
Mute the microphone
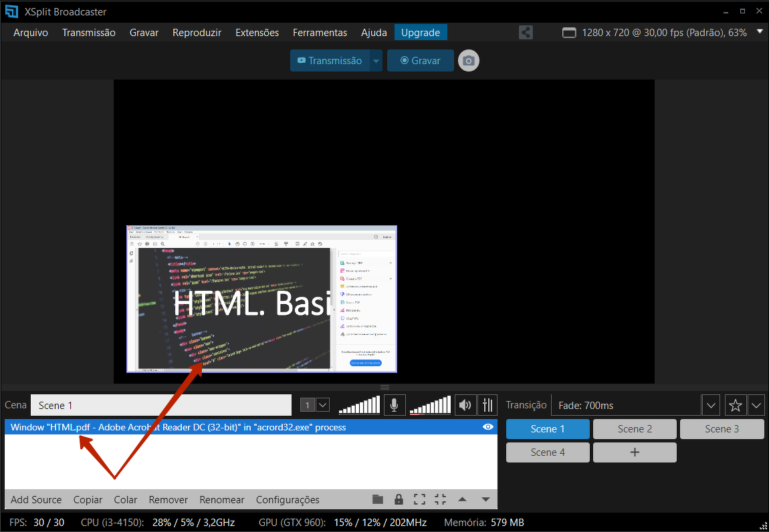tap(395, 405)
